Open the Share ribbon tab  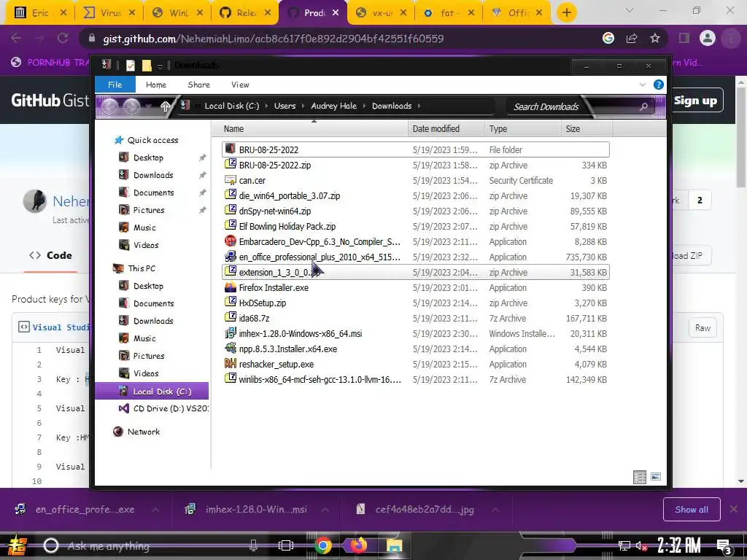198,85
